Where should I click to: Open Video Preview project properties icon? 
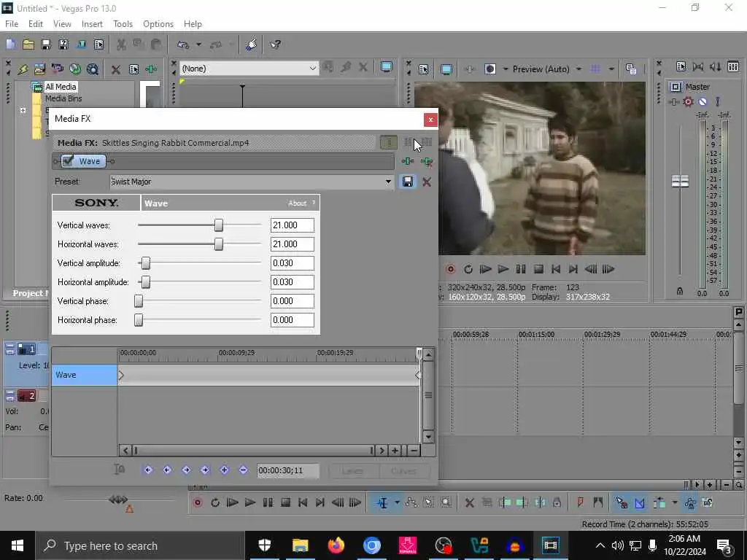424,69
